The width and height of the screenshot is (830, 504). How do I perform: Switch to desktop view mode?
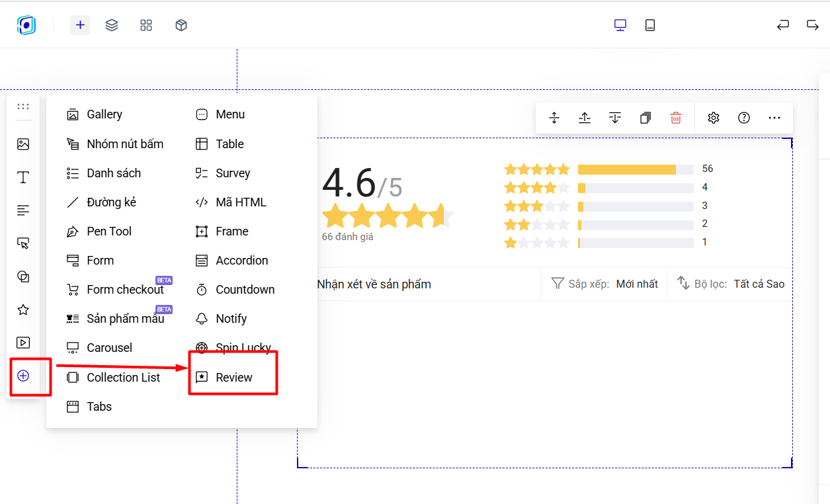[x=620, y=25]
